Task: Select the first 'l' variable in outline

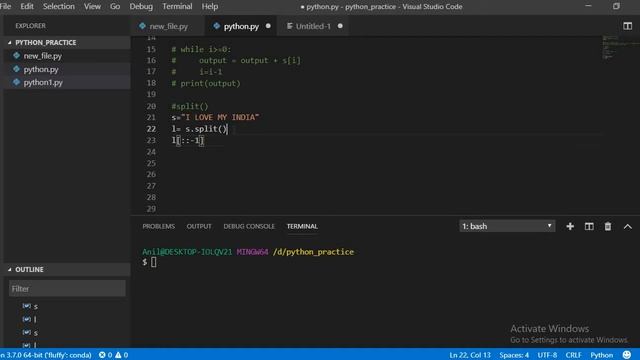Action: [35, 319]
